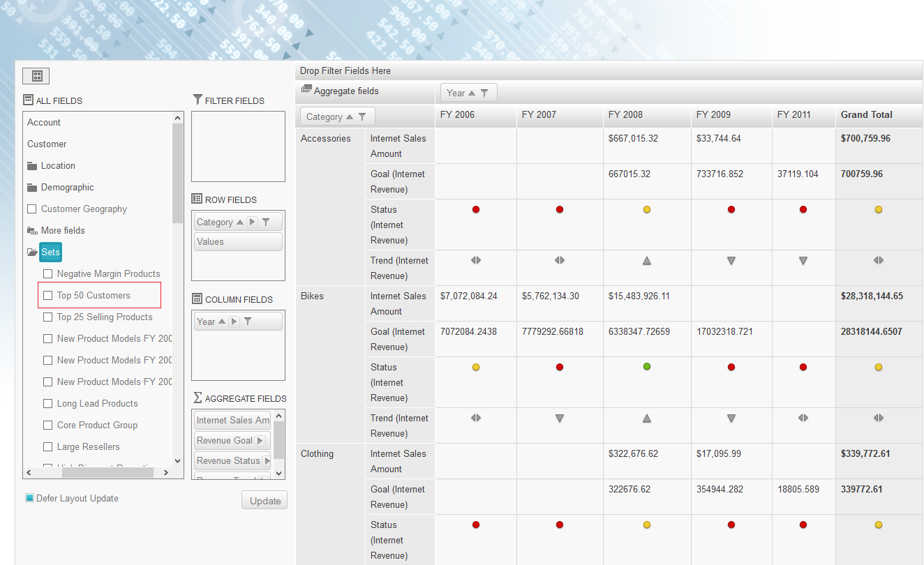Sort ascending on Year column header button
Viewport: 924px width, 565px height.
point(471,93)
